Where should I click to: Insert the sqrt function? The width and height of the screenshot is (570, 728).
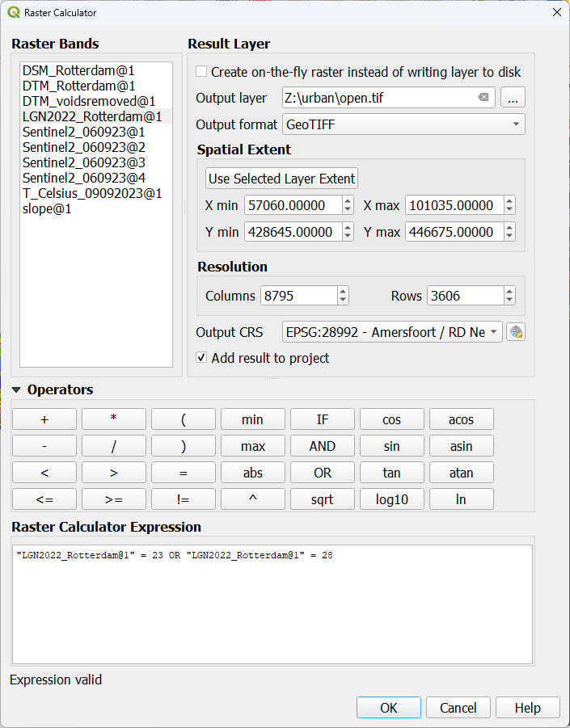[323, 499]
